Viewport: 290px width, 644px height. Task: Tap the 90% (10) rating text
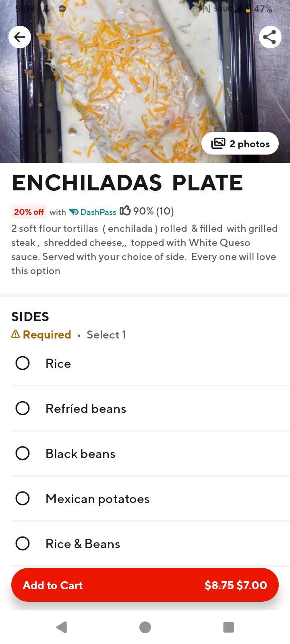point(153,211)
